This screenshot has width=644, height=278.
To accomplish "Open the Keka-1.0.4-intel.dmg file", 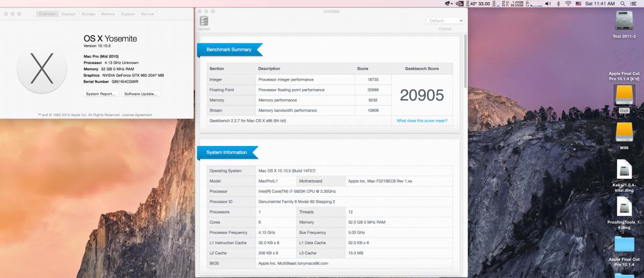I will click(624, 171).
